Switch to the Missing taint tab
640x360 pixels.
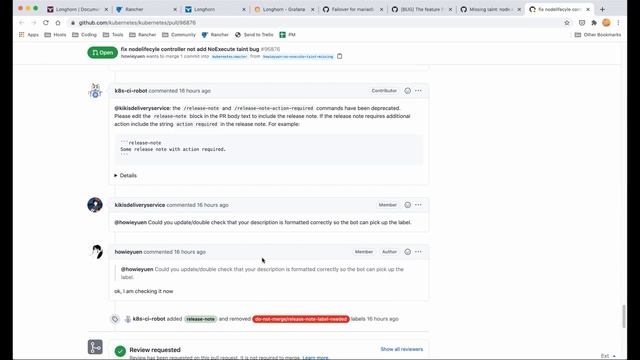(490, 9)
